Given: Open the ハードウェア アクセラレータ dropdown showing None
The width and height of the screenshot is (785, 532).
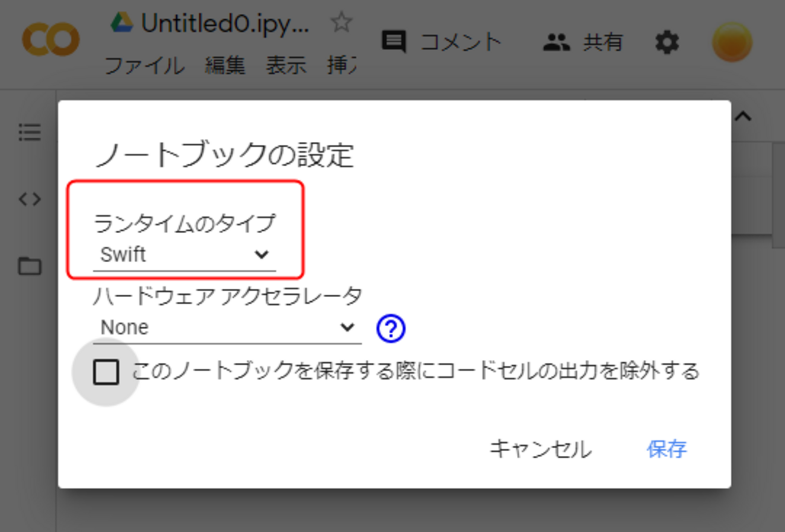Looking at the screenshot, I should (x=227, y=328).
